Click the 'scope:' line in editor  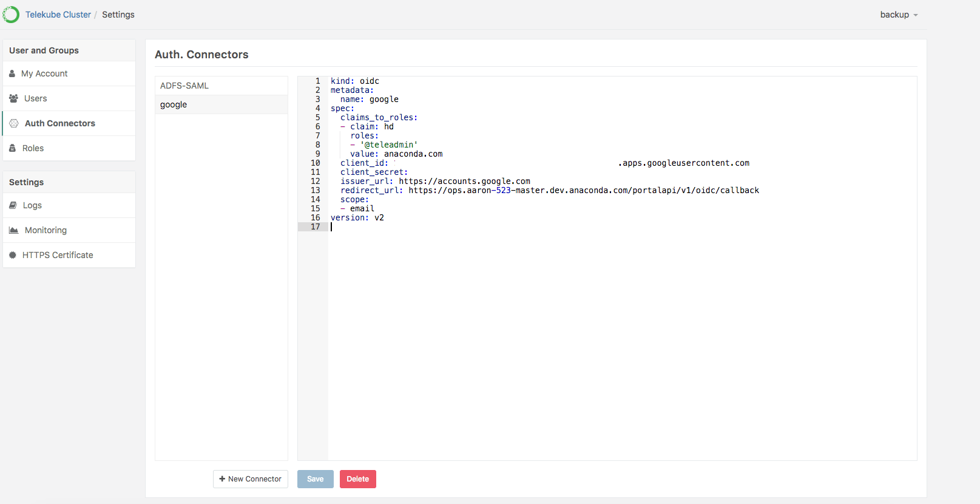point(355,199)
